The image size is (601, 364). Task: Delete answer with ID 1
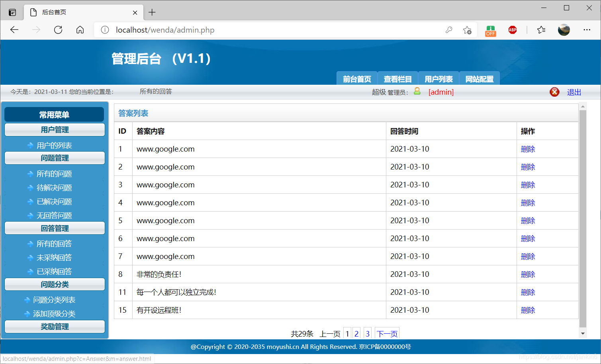tap(528, 149)
